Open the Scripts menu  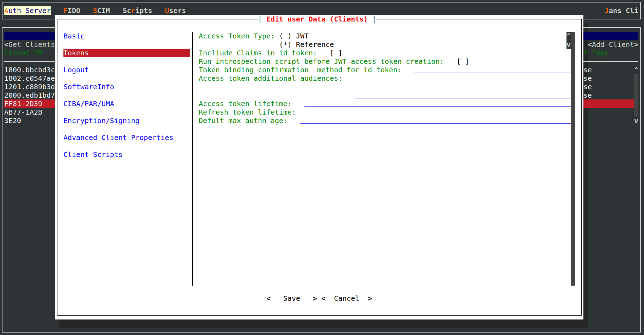[137, 11]
